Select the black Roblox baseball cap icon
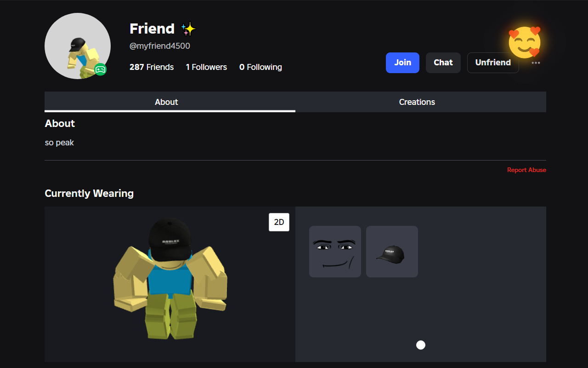588x368 pixels. click(x=391, y=251)
